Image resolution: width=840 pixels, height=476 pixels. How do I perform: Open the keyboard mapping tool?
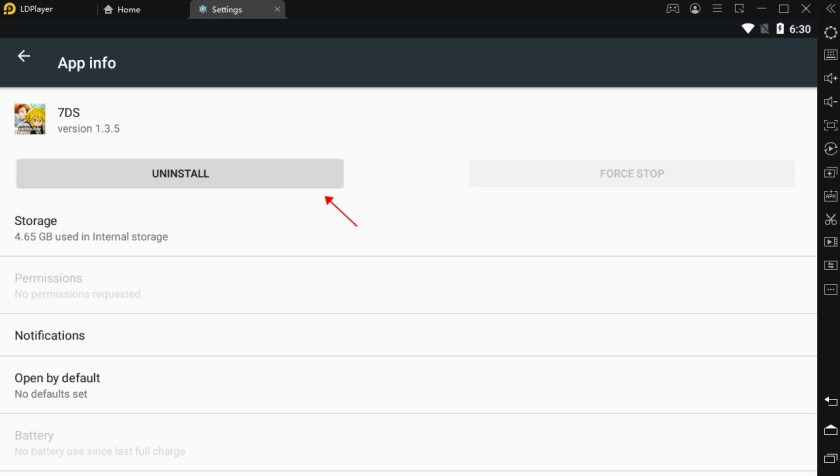coord(830,55)
